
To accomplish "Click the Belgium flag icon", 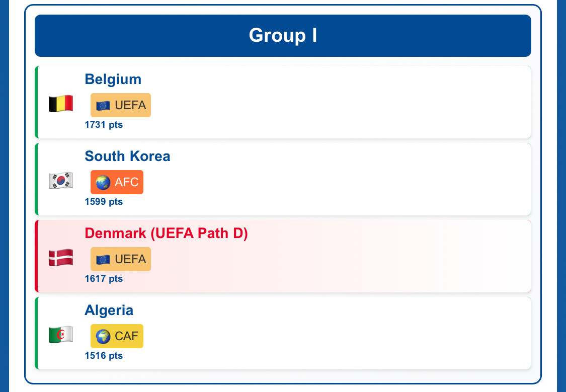I will pyautogui.click(x=61, y=104).
